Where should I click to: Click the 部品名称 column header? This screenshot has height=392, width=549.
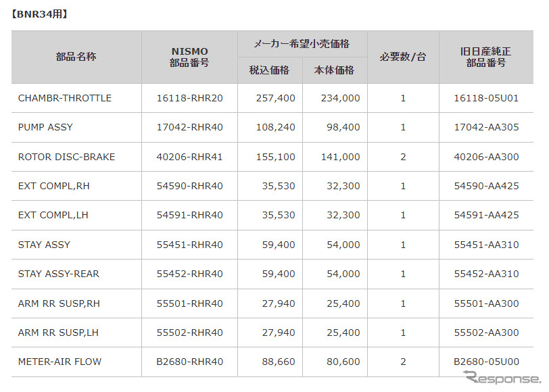[76, 57]
